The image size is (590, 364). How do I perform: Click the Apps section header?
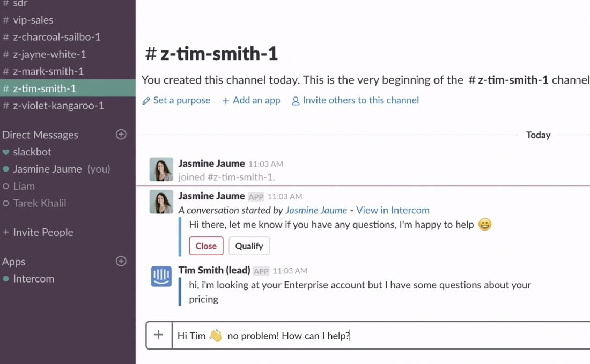point(13,262)
